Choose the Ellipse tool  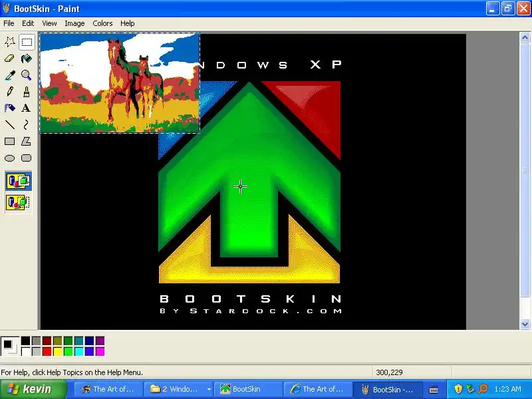coord(10,158)
